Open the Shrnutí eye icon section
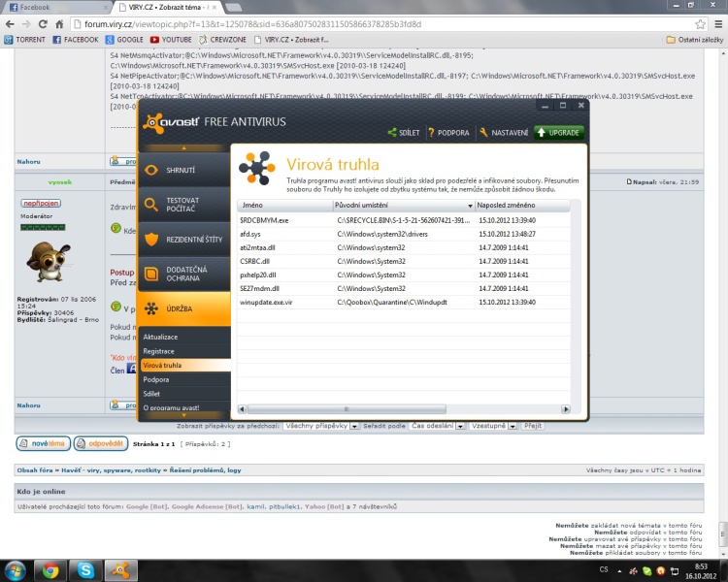 (152, 171)
